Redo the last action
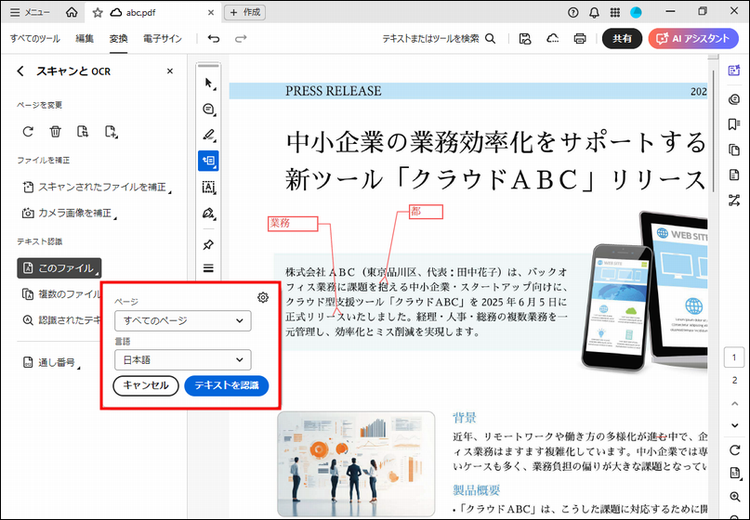Screen dimensions: 750x520 click(241, 39)
